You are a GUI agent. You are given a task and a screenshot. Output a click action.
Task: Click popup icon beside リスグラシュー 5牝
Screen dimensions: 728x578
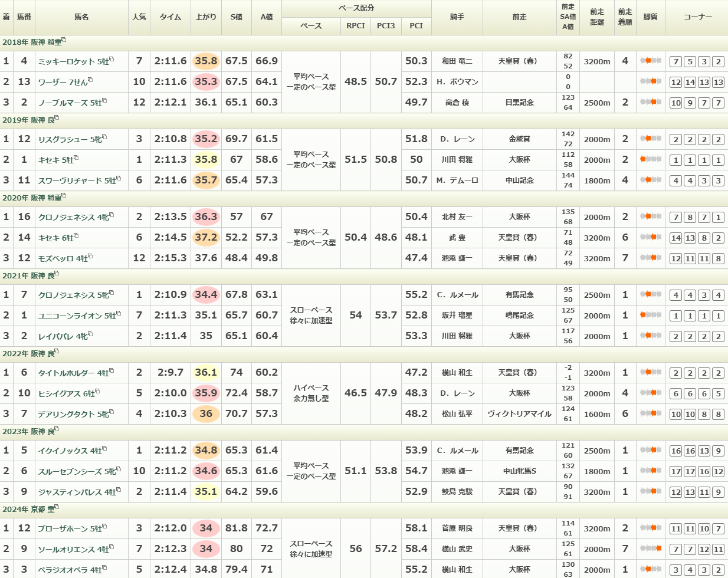(x=107, y=137)
